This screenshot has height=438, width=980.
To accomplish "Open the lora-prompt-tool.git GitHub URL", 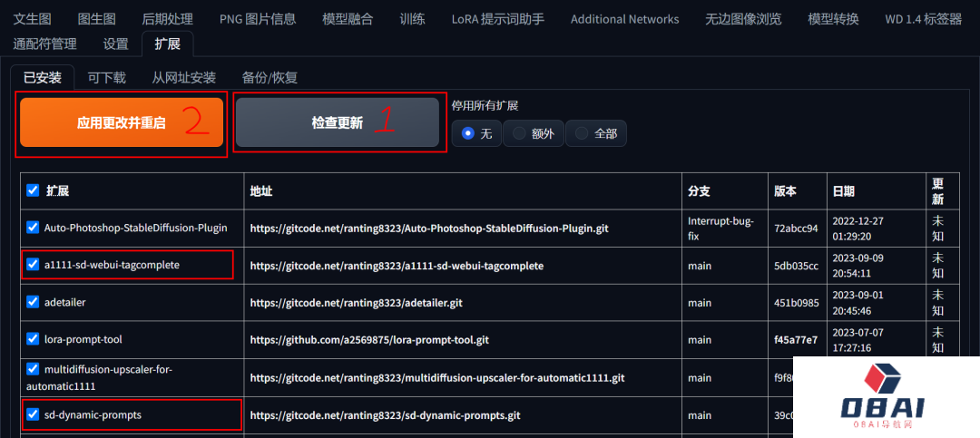I will [x=369, y=340].
